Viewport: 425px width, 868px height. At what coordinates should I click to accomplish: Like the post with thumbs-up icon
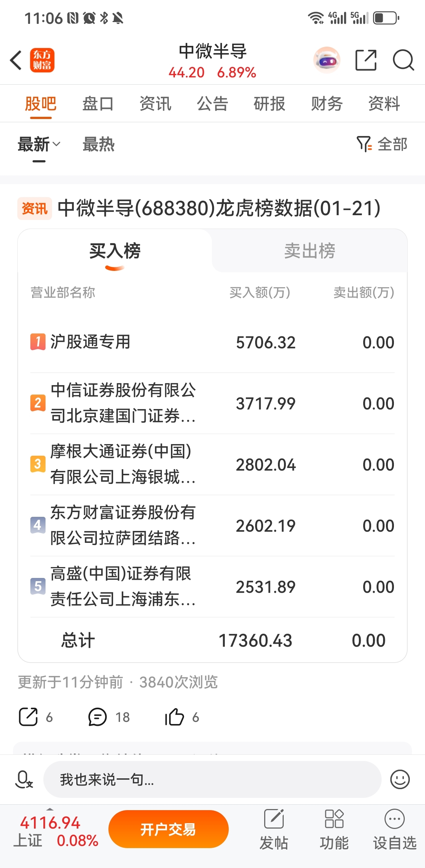[175, 717]
